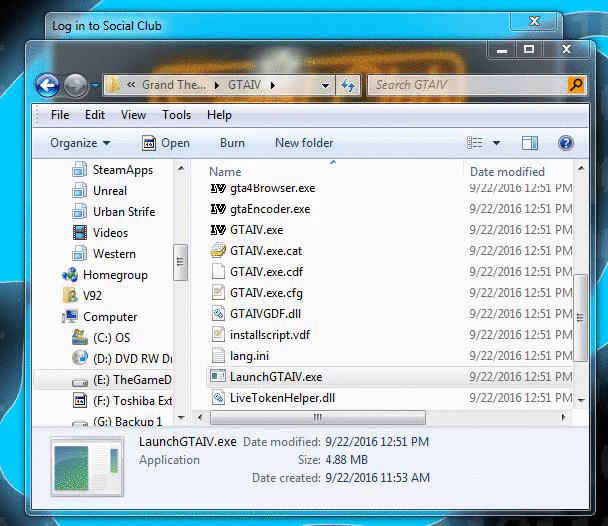Click the LaunchGTAIV.exe preview thumbnail
The height and width of the screenshot is (526, 608).
point(87,466)
